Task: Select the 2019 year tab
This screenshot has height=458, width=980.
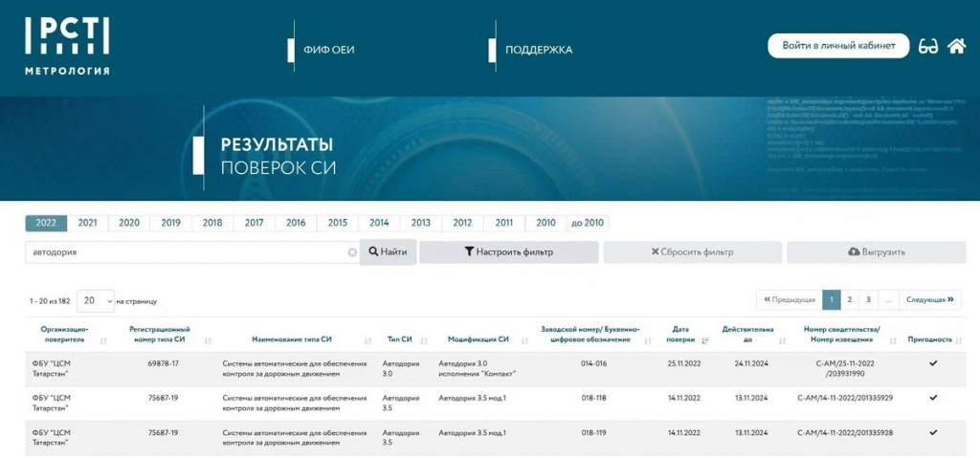Action: point(170,223)
